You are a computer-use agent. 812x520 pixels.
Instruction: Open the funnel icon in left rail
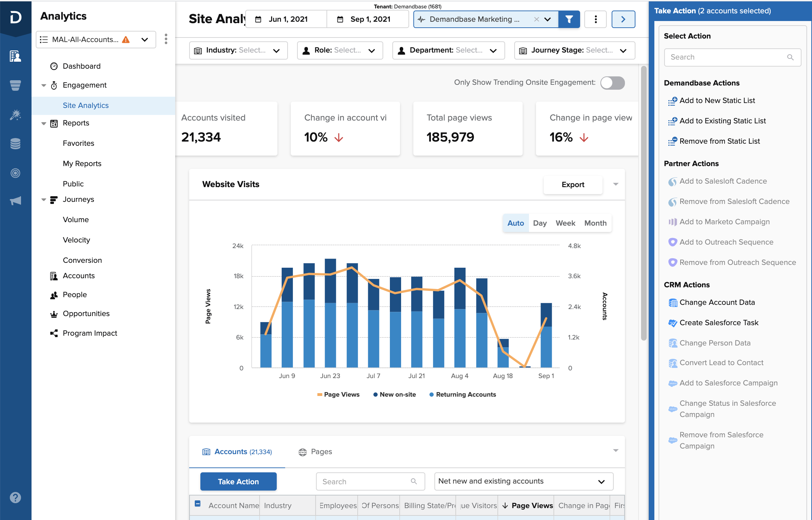pos(15,85)
